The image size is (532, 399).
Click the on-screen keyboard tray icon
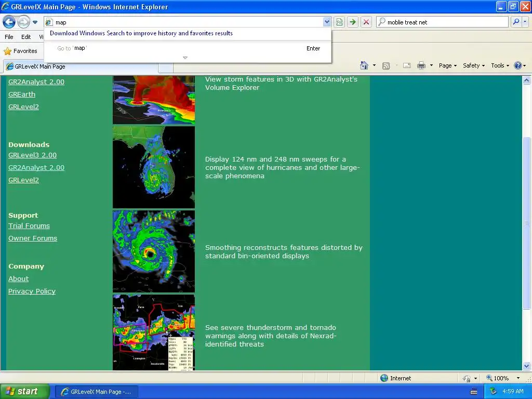[474, 392]
